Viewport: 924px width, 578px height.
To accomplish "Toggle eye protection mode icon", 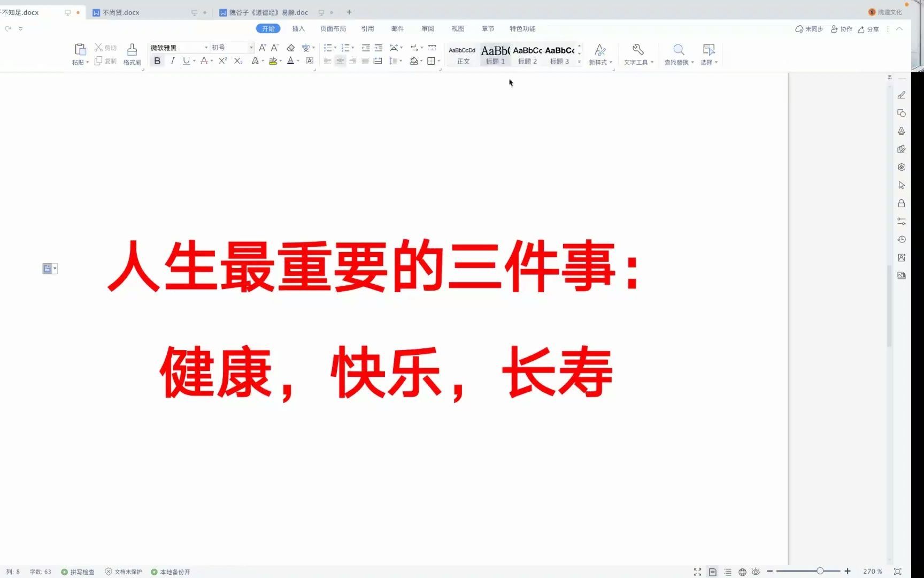I will pos(756,572).
